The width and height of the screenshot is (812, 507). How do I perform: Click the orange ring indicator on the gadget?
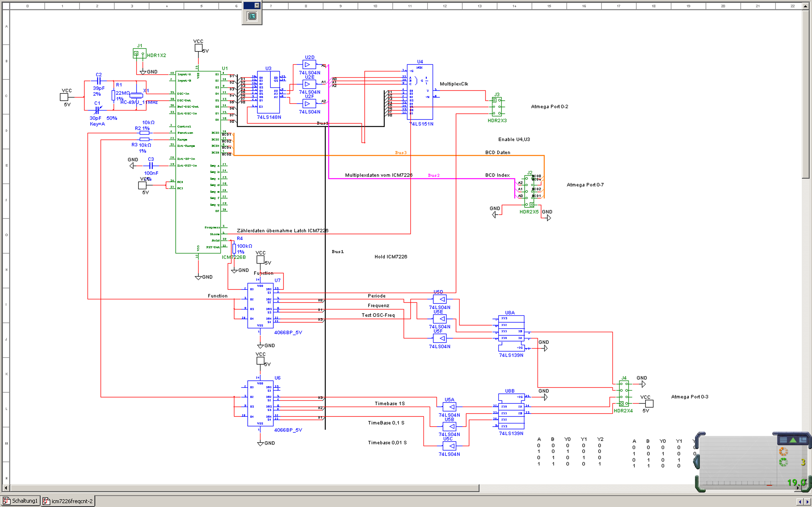tap(783, 452)
